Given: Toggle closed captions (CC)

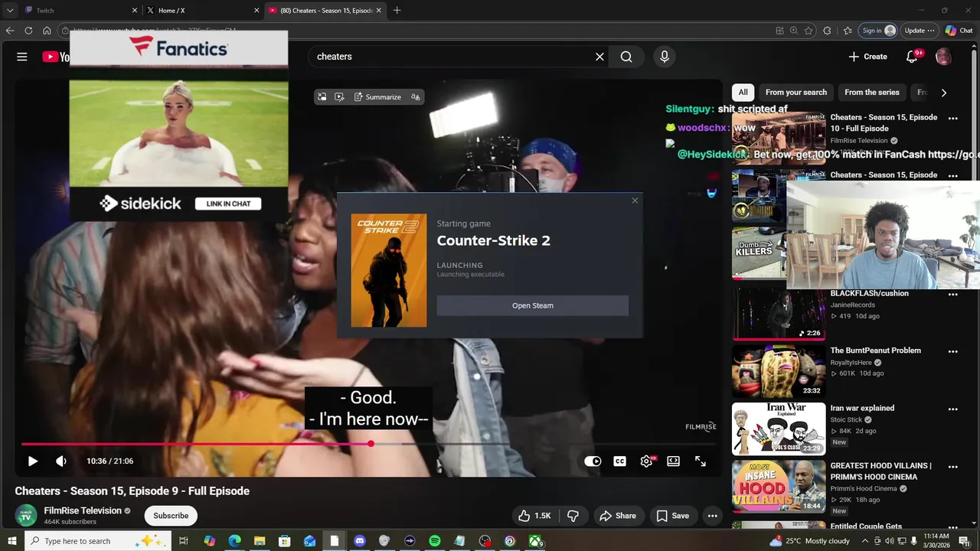Looking at the screenshot, I should tap(619, 461).
